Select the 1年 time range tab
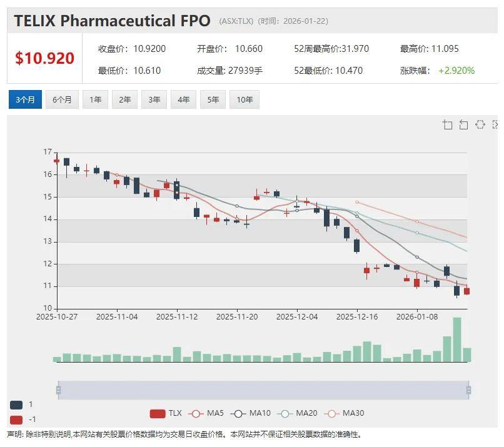 click(x=95, y=99)
